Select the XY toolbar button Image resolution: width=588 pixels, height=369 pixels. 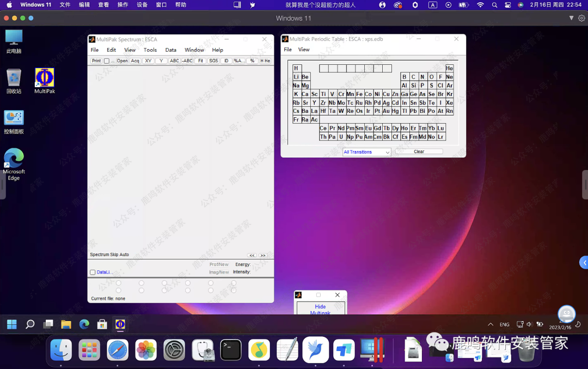148,61
